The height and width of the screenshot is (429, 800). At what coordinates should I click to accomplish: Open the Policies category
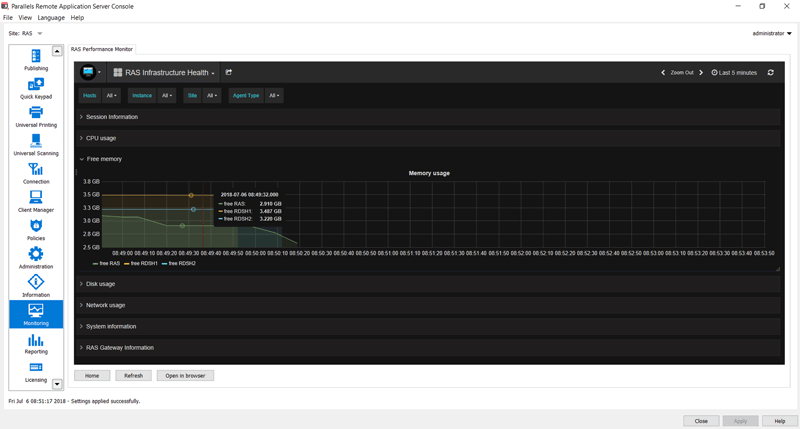click(36, 230)
